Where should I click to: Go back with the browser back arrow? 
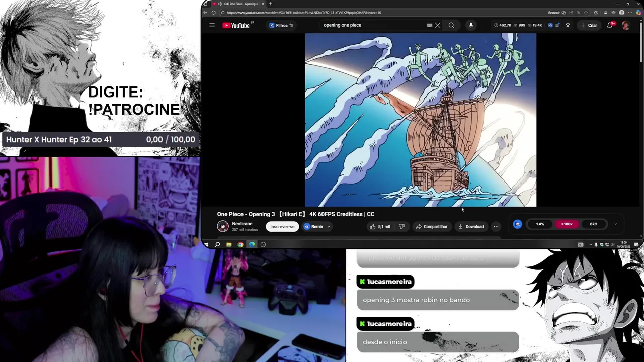coord(205,13)
